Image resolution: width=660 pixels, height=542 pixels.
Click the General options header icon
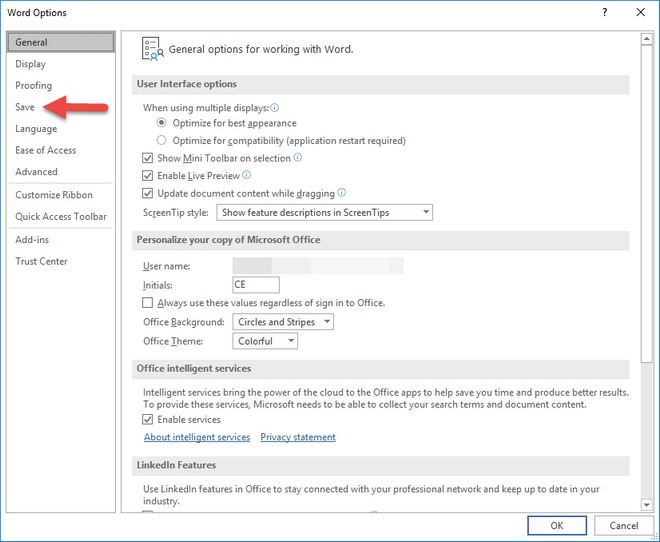tap(152, 49)
